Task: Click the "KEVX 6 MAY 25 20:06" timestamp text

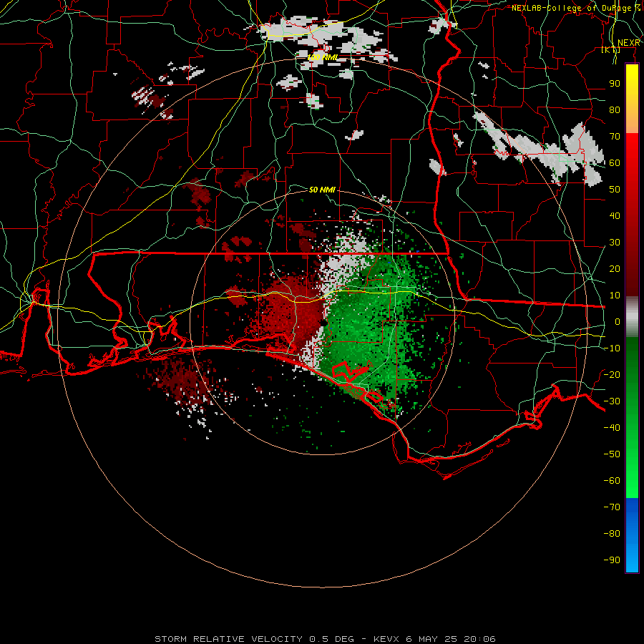Action: tap(434, 639)
